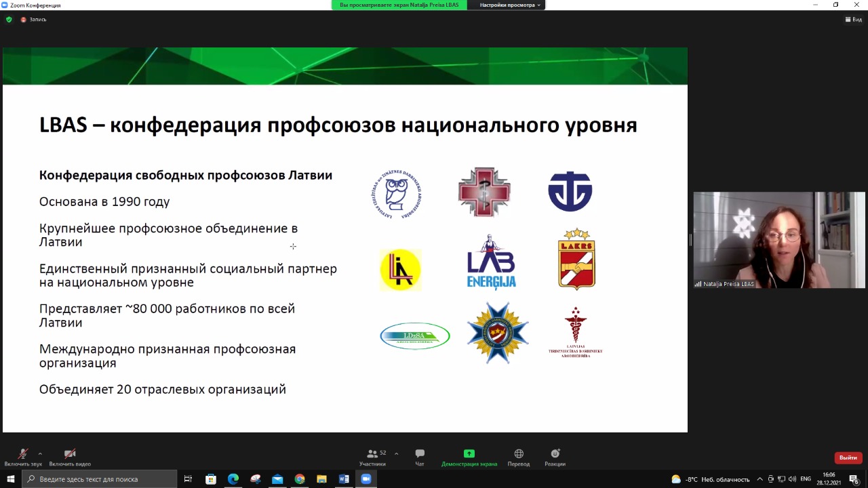Unmute the microphone with Включить звук

point(23,457)
